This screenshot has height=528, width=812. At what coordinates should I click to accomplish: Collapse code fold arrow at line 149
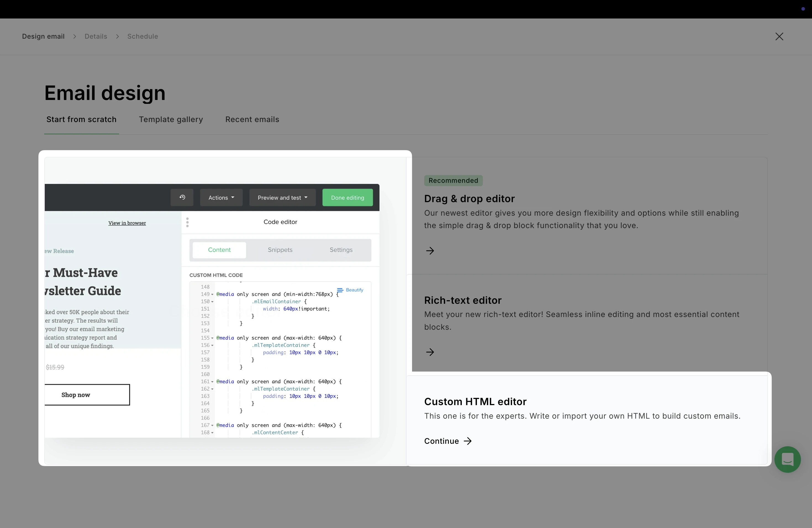pyautogui.click(x=212, y=294)
